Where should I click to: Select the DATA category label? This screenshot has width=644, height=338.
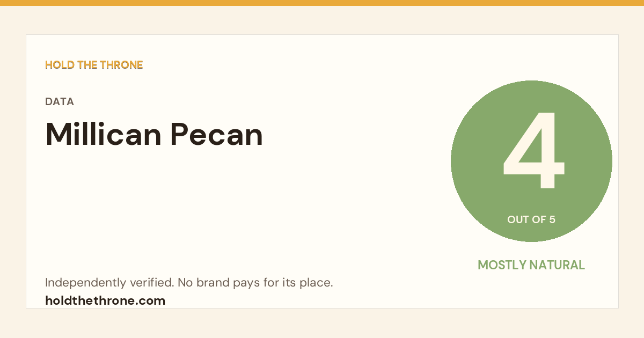(60, 101)
